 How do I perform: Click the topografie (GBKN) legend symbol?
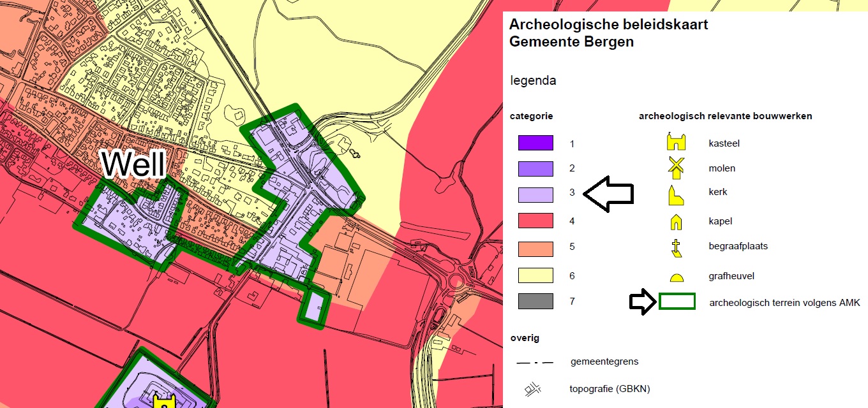(533, 389)
